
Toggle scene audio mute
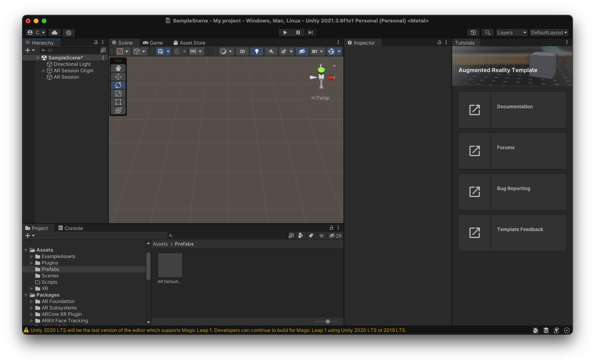tap(271, 51)
